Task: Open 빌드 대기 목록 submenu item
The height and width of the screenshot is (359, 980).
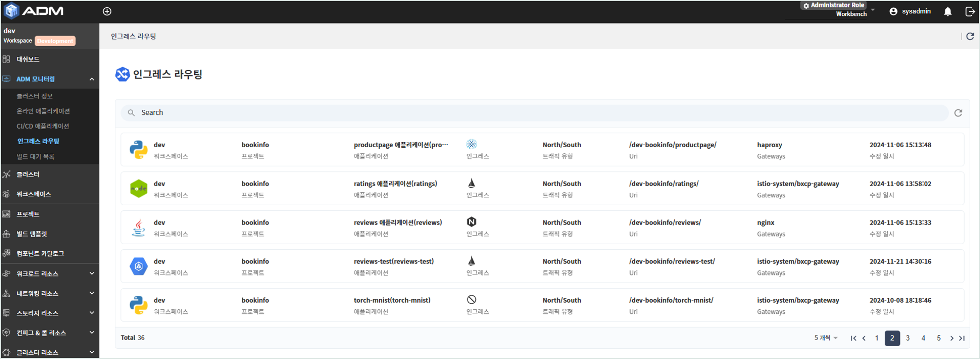Action: click(35, 156)
